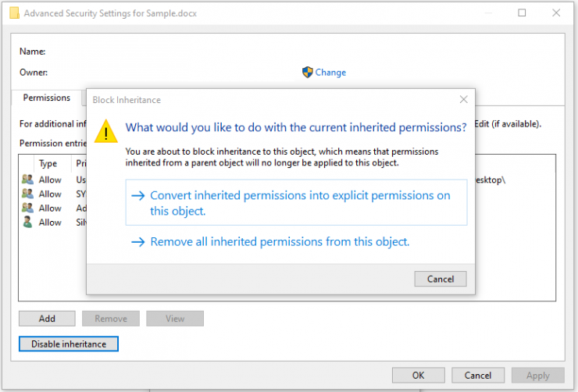Click the group icon of first Allow entry

pos(27,180)
